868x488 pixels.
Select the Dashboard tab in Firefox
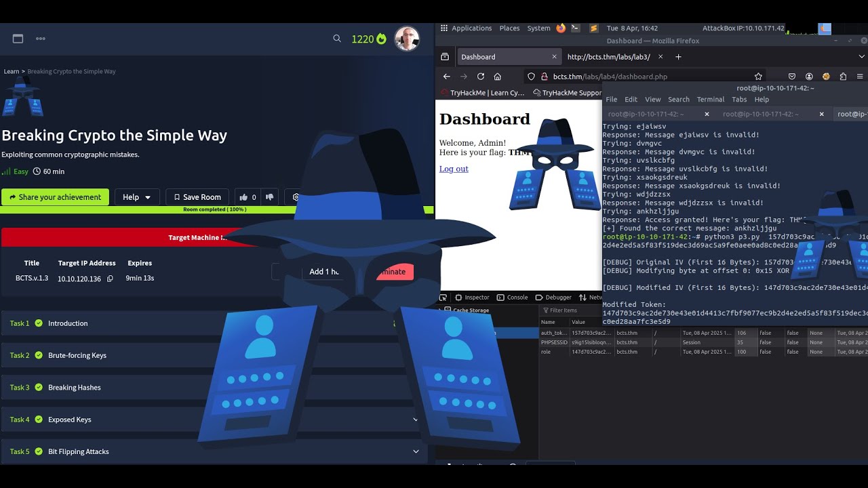tap(509, 57)
